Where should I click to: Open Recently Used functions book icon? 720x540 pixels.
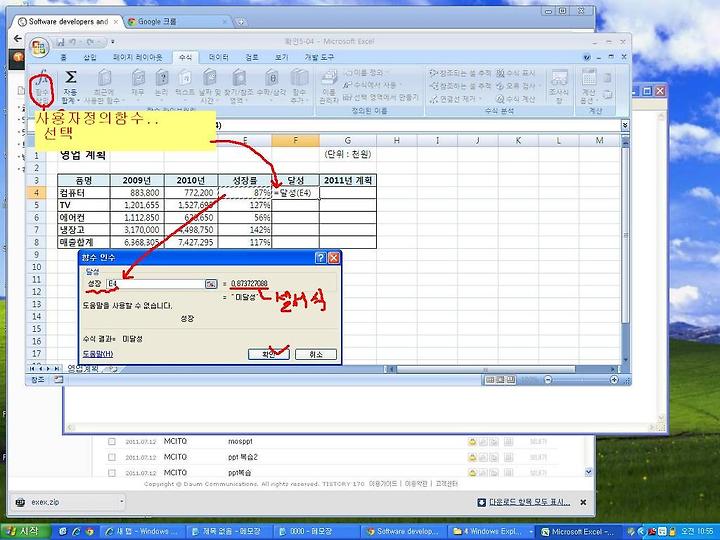[105, 77]
